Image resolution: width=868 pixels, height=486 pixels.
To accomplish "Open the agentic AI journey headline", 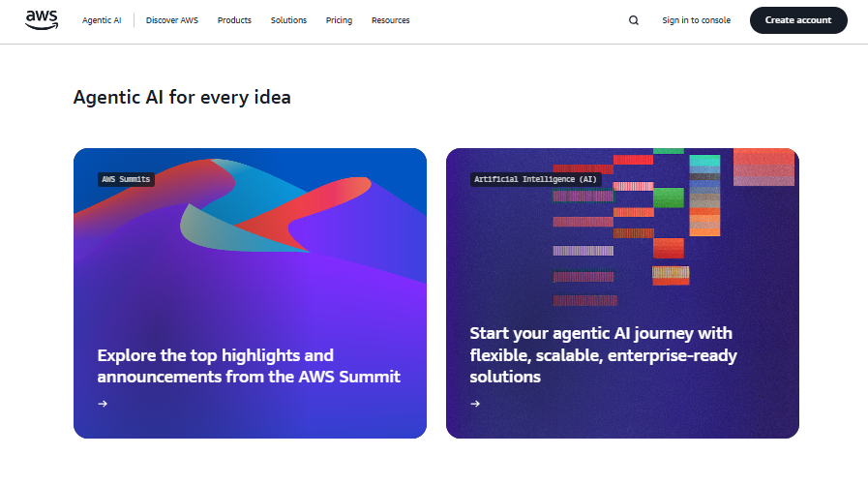I will [603, 355].
